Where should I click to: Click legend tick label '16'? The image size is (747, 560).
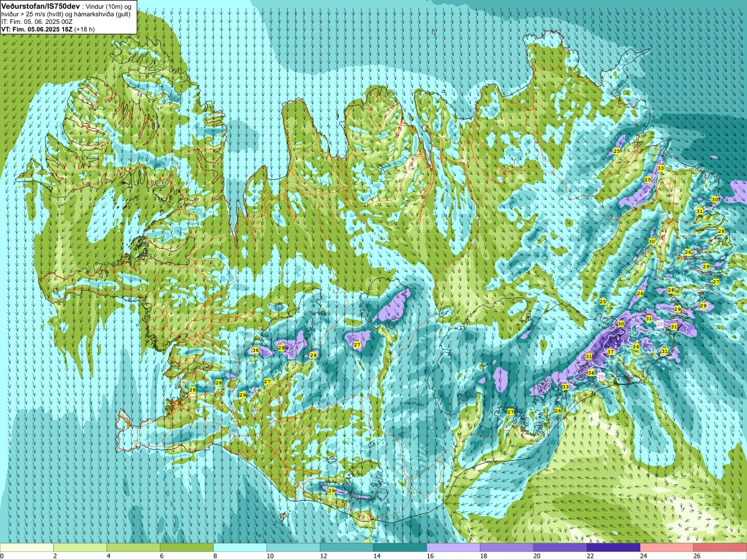pos(431,556)
